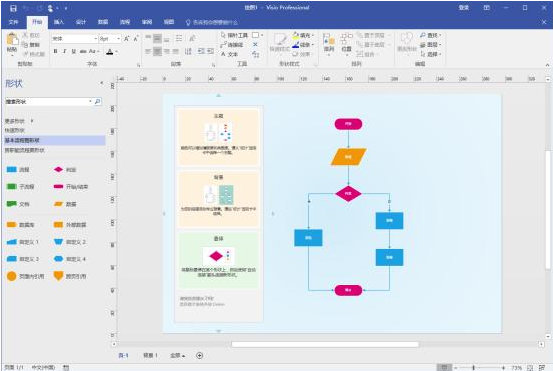Click the search magnifier in shapes panel
The width and height of the screenshot is (553, 371).
pyautogui.click(x=98, y=102)
